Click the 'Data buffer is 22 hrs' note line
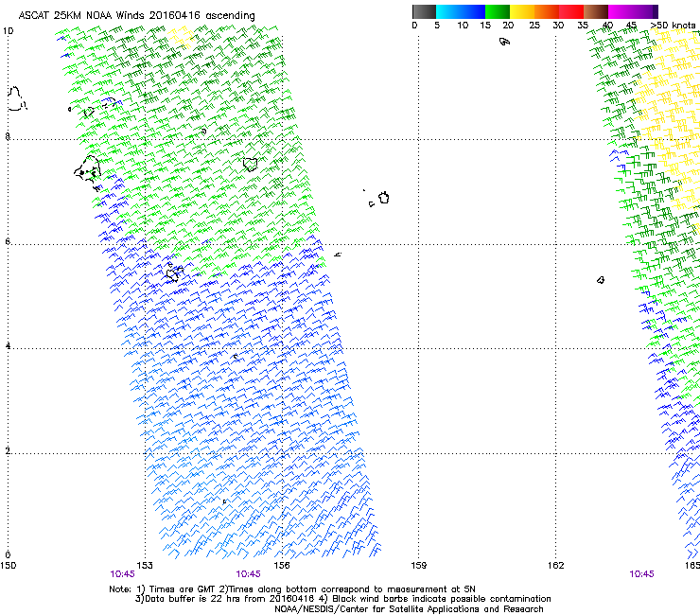700x615 pixels. (342, 599)
